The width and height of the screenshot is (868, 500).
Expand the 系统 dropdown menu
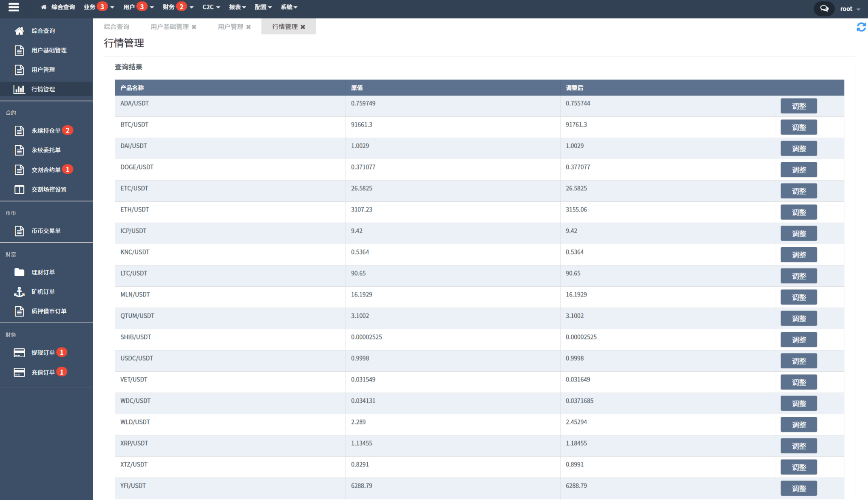(x=289, y=7)
